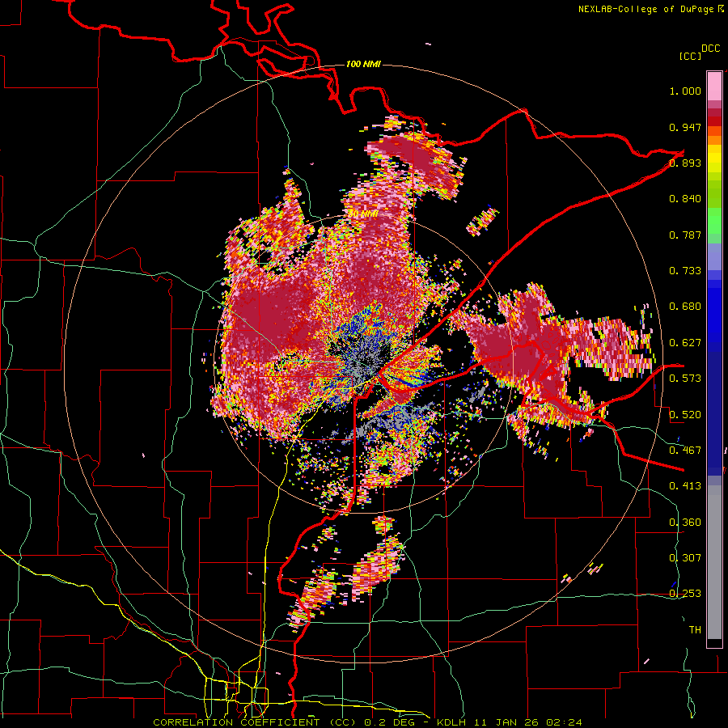Click the 0.733 color scale value
Viewport: 728px width, 728px height.
click(x=685, y=271)
